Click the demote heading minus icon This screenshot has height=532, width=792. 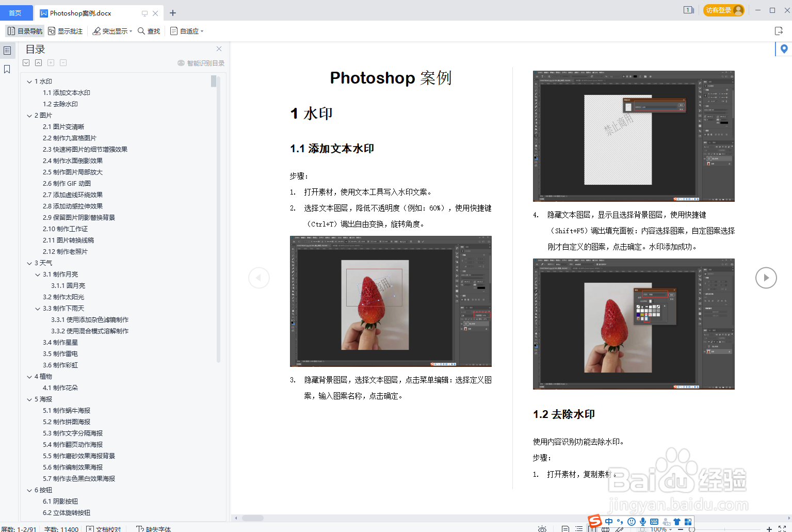click(x=63, y=63)
